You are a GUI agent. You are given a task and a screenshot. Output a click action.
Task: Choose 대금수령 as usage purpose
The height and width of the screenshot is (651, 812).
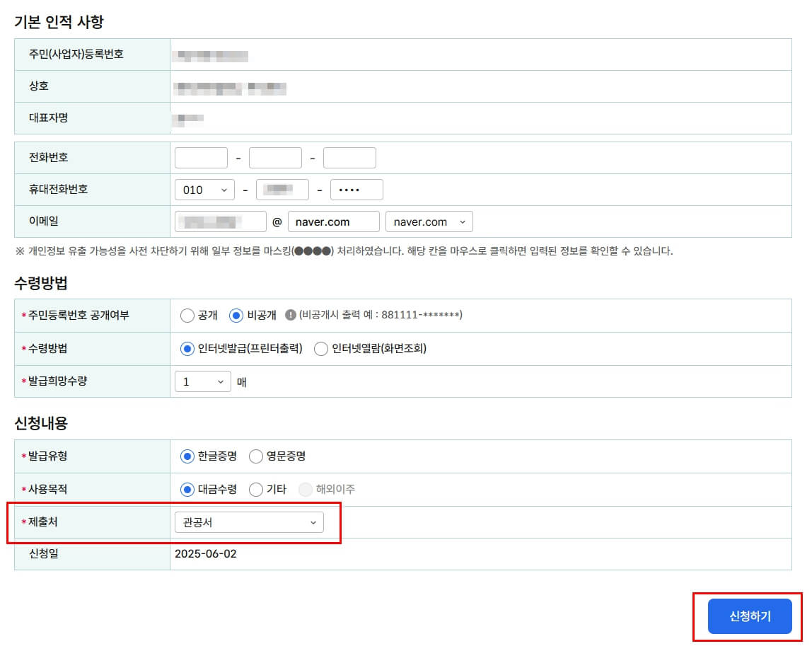[x=186, y=488]
